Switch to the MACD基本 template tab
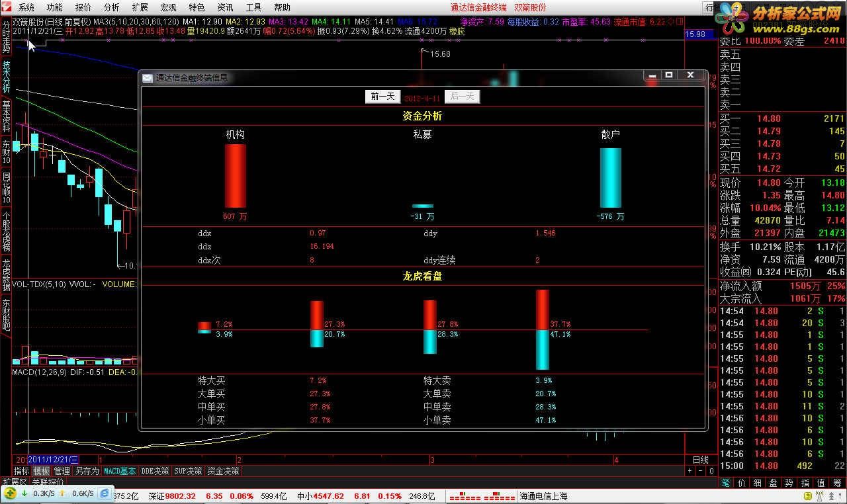847x504 pixels. 120,471
